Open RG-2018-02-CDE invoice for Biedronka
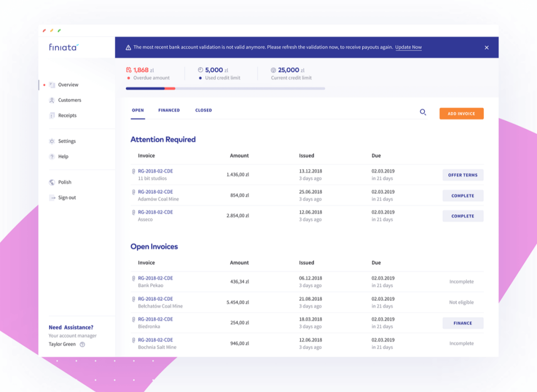Screen dimensions: 537x392 click(156, 319)
